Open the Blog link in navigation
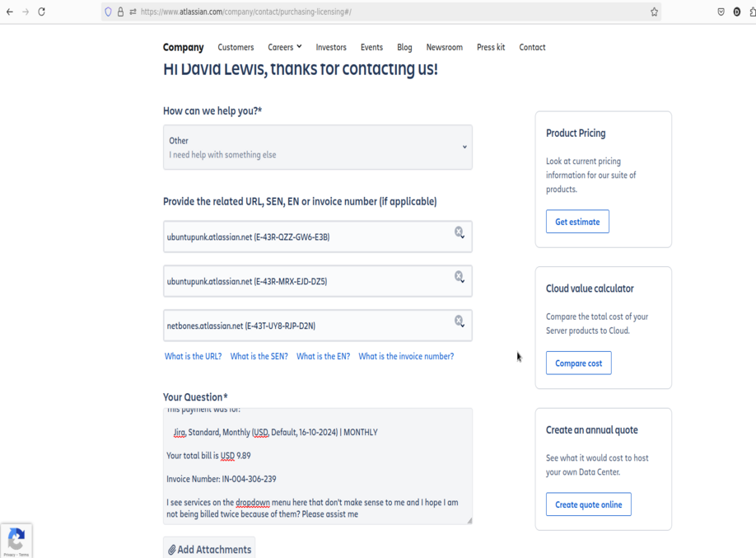Viewport: 756px width, 558px height. (x=404, y=47)
